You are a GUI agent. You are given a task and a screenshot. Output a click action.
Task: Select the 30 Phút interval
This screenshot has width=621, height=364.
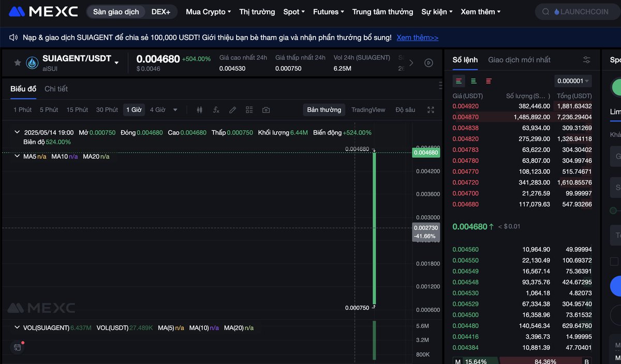[107, 110]
